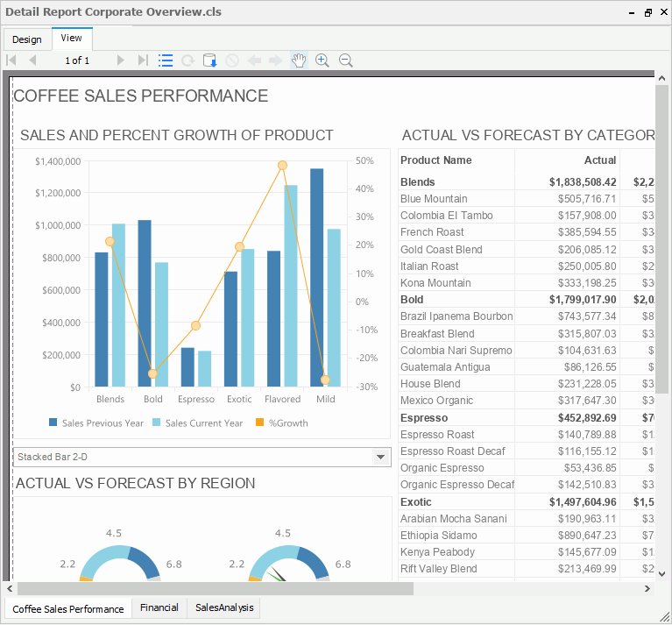Image resolution: width=672 pixels, height=625 pixels.
Task: Open the table of contents list icon
Action: click(166, 60)
